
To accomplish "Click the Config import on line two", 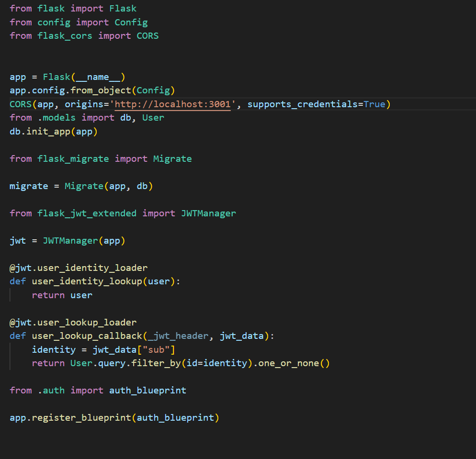I will (x=131, y=22).
